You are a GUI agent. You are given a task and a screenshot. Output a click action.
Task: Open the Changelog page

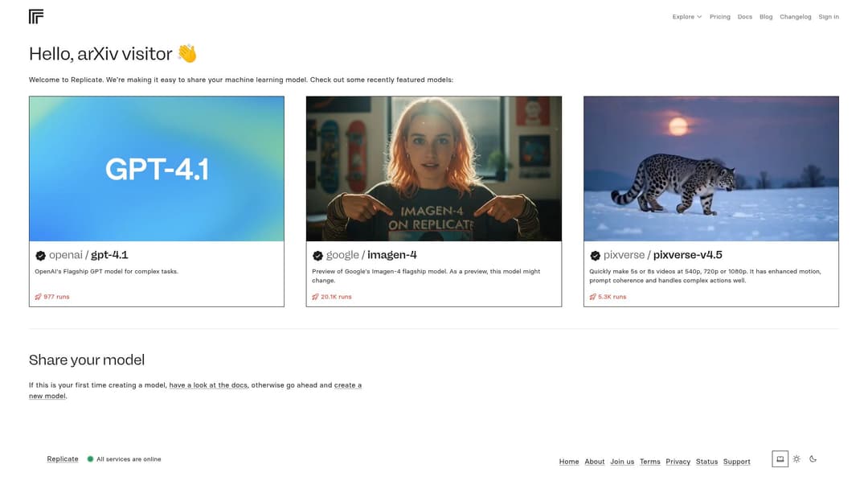(x=795, y=17)
